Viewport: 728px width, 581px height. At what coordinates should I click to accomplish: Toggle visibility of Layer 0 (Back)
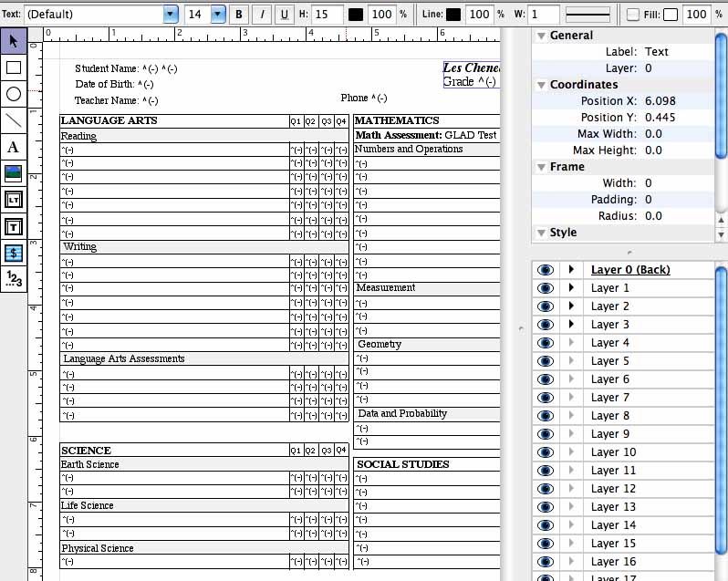545,270
